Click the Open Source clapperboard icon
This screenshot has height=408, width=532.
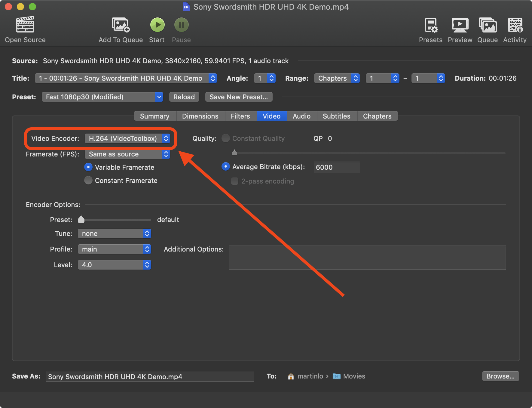tap(25, 24)
